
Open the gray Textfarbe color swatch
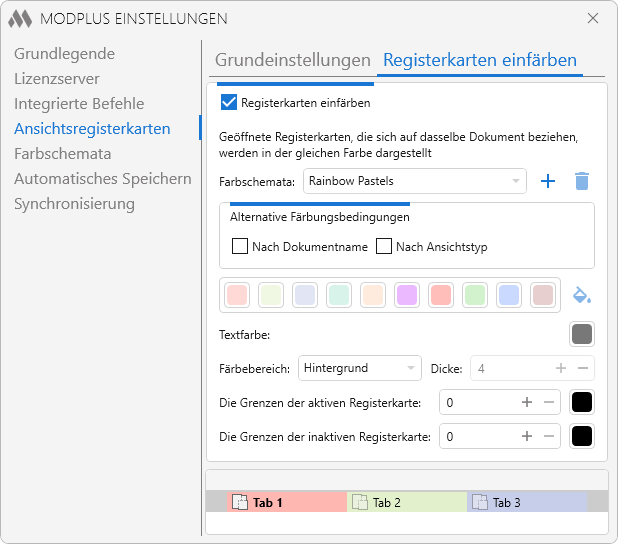point(582,334)
